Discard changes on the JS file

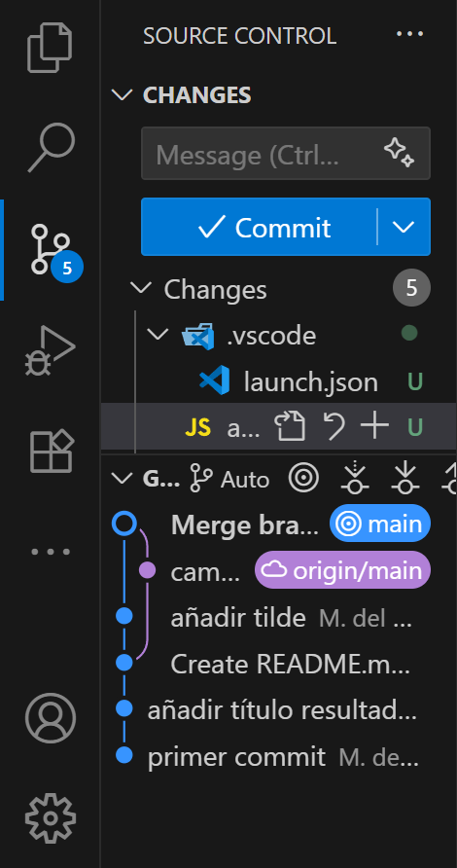click(334, 427)
